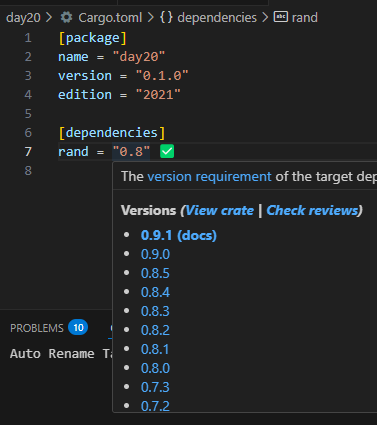Choose version 0.8.1 from list
The height and width of the screenshot is (425, 377).
(x=155, y=349)
